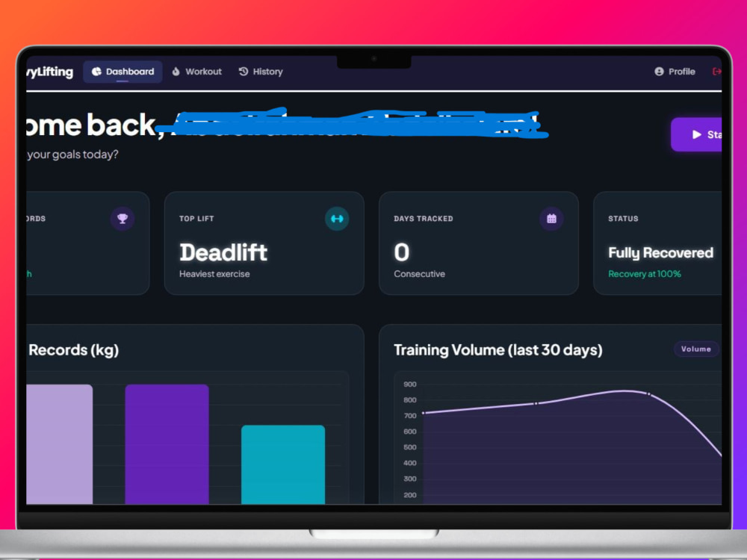Click the TOP LIFT card label
747x560 pixels.
pos(196,219)
